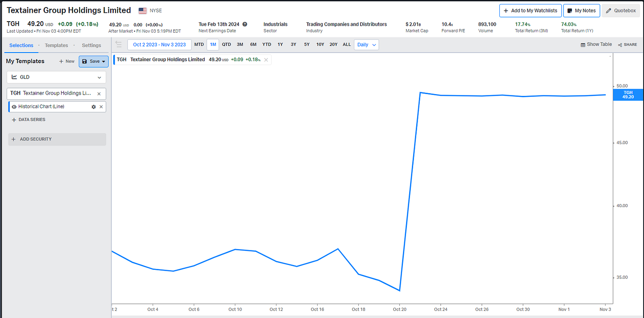This screenshot has height=318, width=644.
Task: Collapse the left sidebar panel icon
Action: click(x=118, y=44)
